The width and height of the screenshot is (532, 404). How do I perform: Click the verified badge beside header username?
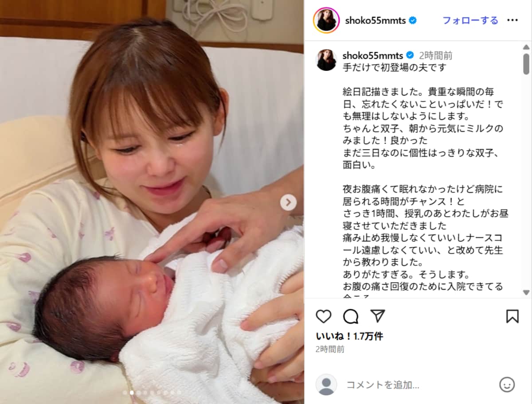(x=413, y=20)
